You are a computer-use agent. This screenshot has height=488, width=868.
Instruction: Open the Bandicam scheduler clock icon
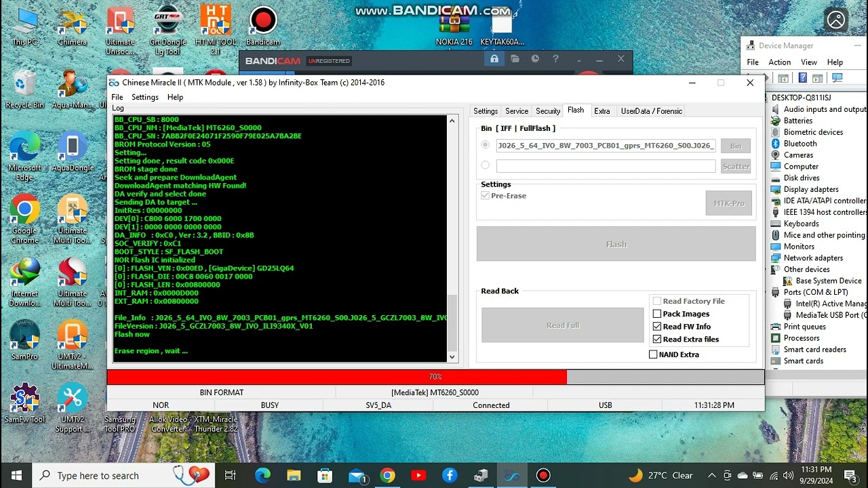pyautogui.click(x=535, y=60)
